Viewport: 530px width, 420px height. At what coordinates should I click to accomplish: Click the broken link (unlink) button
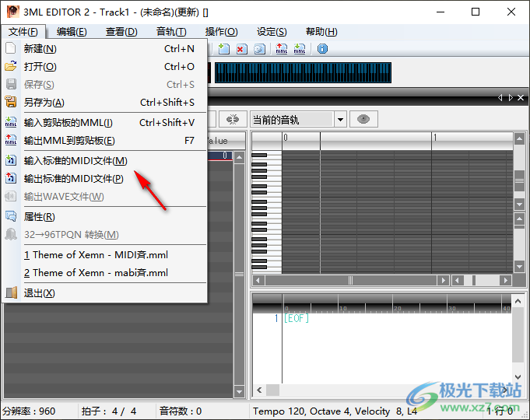tap(232, 119)
